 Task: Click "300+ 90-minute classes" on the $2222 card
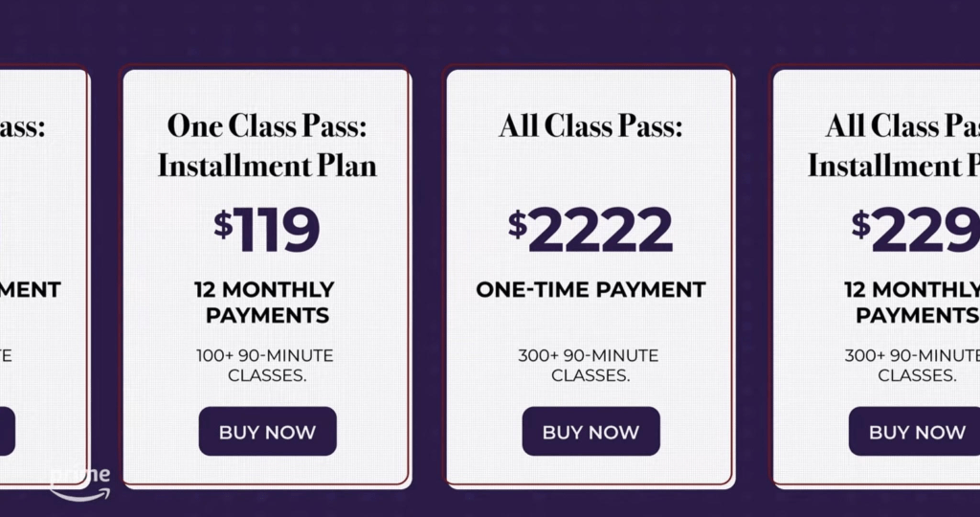pos(589,365)
